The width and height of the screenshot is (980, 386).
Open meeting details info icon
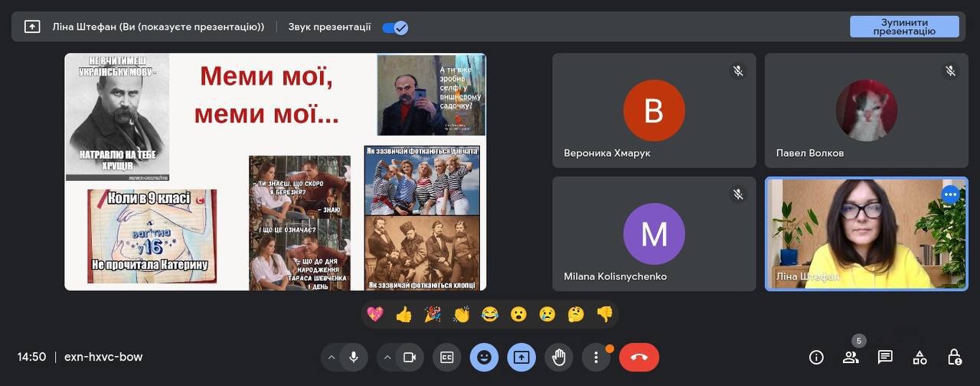[816, 357]
